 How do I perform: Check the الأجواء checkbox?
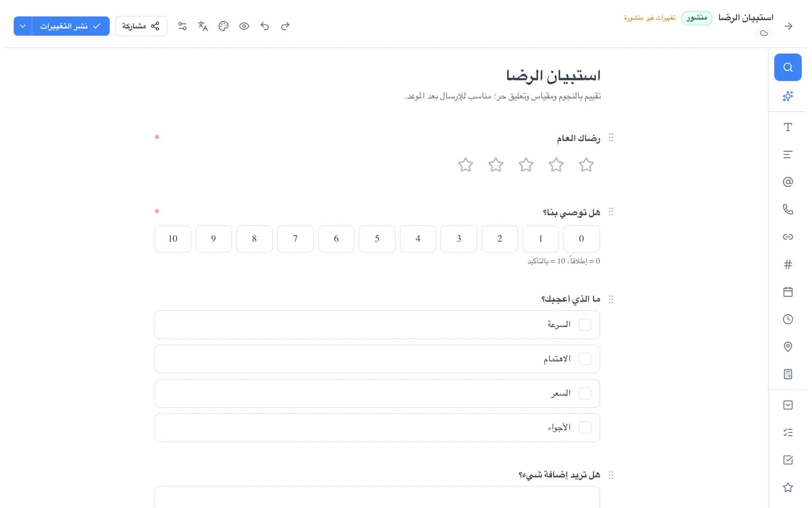coord(585,428)
